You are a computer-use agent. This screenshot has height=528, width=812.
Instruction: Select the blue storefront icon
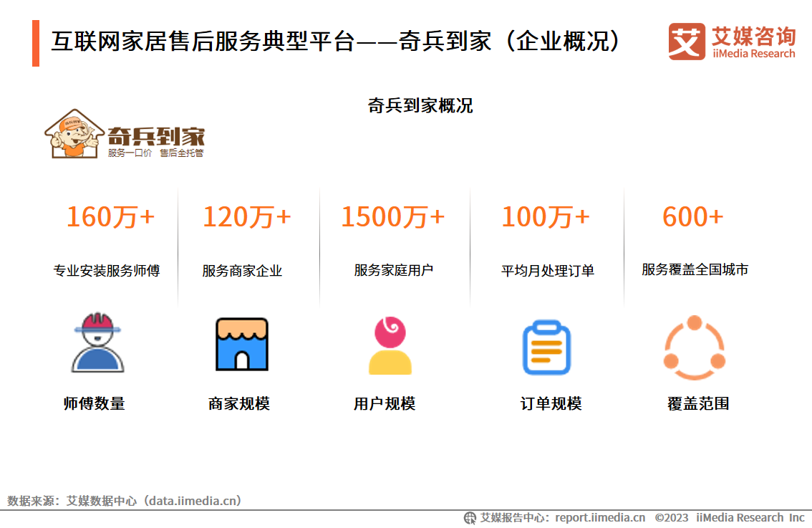tap(242, 344)
